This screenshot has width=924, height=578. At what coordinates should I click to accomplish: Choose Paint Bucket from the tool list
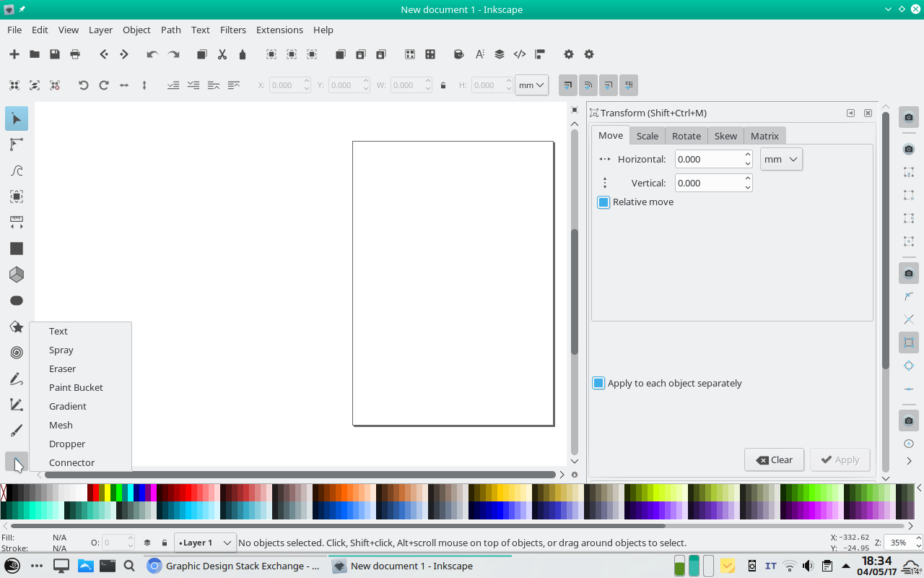pos(76,387)
